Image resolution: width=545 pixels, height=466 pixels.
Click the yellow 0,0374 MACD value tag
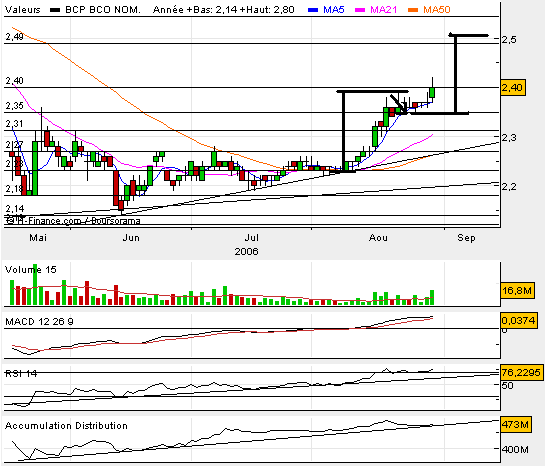coord(518,320)
